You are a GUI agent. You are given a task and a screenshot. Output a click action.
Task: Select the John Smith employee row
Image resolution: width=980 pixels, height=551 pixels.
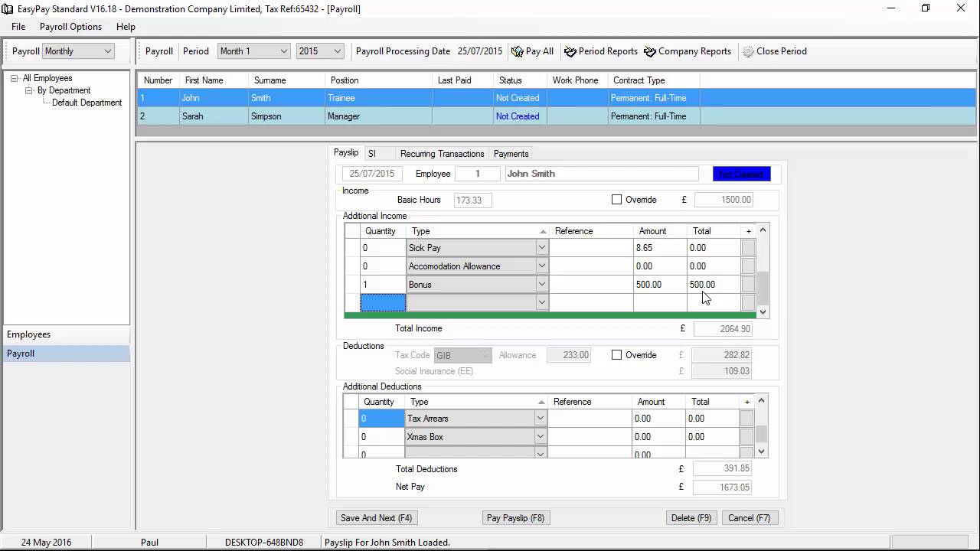[557, 98]
